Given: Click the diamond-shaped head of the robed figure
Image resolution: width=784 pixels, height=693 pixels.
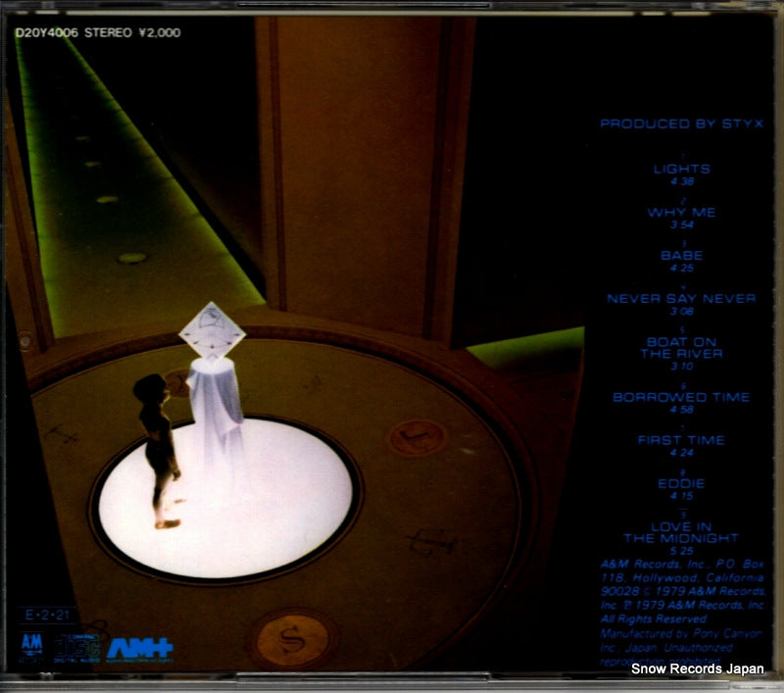Looking at the screenshot, I should point(211,331).
